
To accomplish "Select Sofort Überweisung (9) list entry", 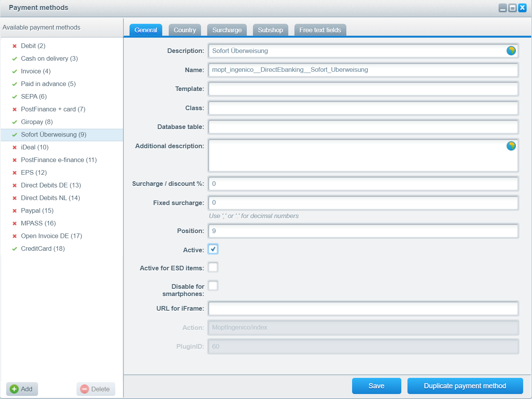I will (62, 135).
